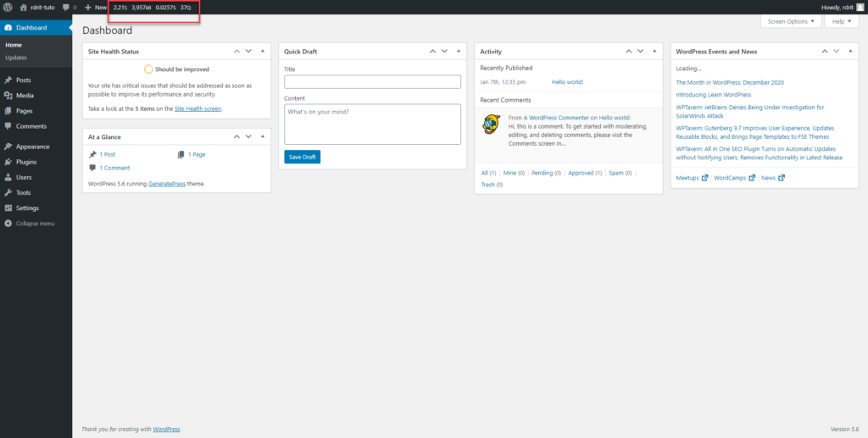Click the Appearance paintbrush icon

point(8,146)
